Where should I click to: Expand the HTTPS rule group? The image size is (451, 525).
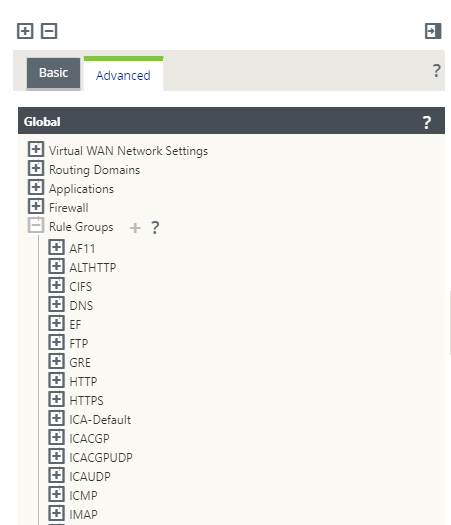pos(56,399)
